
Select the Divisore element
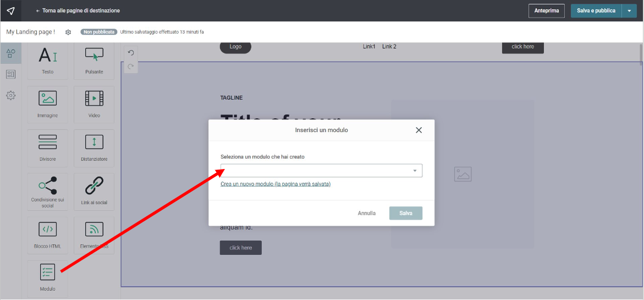48,149
